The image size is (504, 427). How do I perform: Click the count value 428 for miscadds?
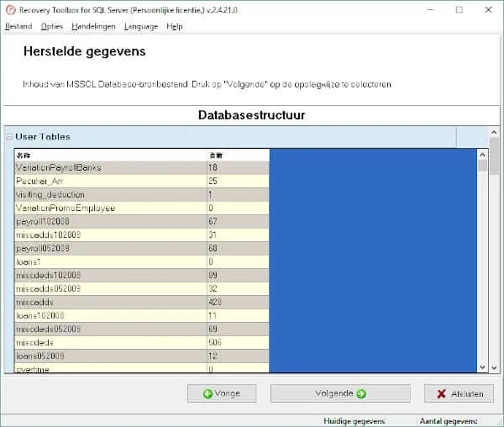pos(215,303)
